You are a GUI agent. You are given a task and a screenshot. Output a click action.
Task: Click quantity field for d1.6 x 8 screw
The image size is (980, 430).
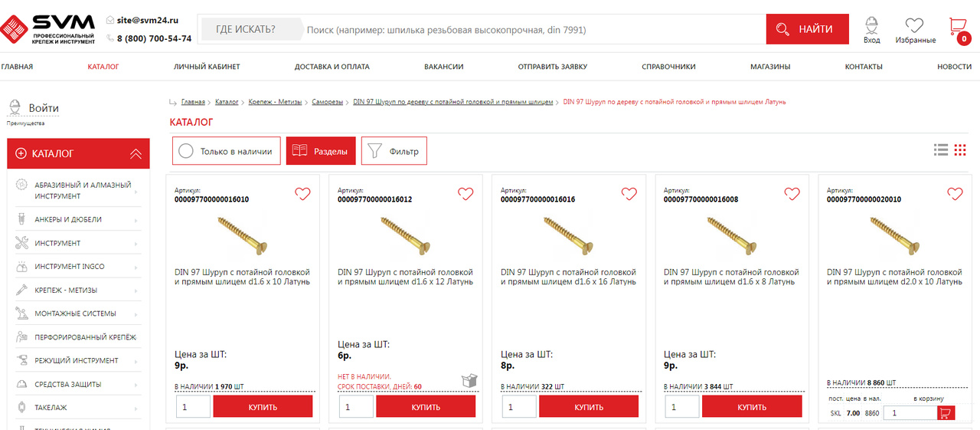point(681,407)
